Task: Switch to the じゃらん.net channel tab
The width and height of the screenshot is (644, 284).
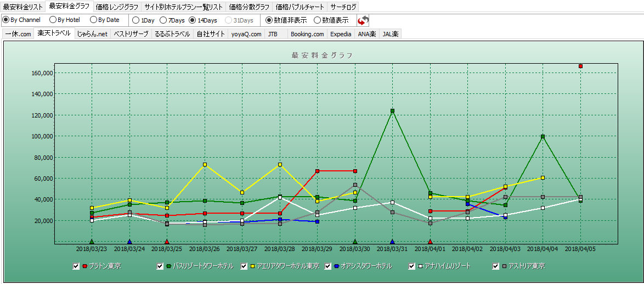Action: pos(92,34)
